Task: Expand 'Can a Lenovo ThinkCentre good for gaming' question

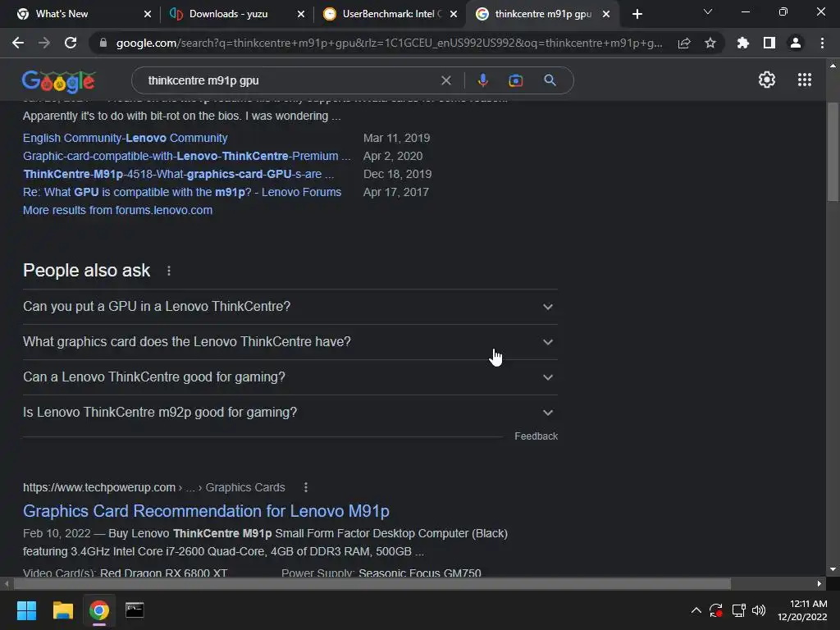Action: tap(290, 377)
